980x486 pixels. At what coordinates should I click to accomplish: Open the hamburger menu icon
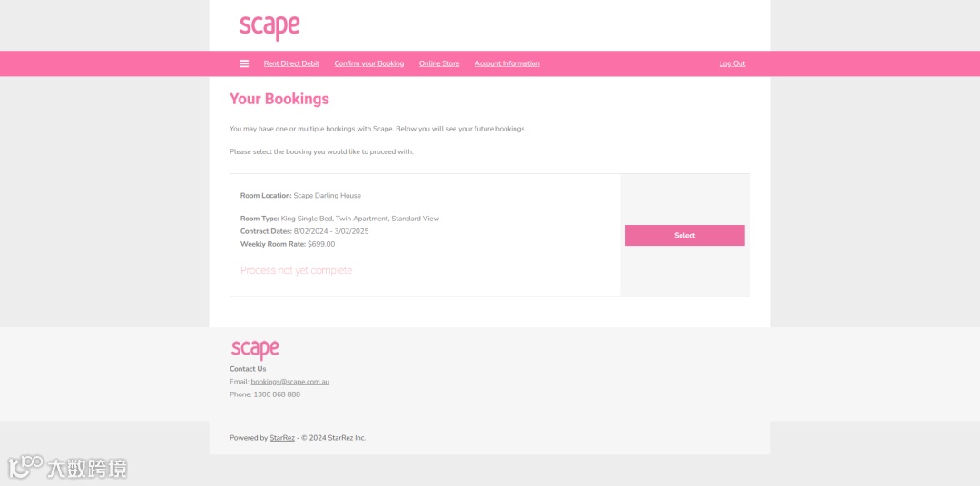pos(244,63)
